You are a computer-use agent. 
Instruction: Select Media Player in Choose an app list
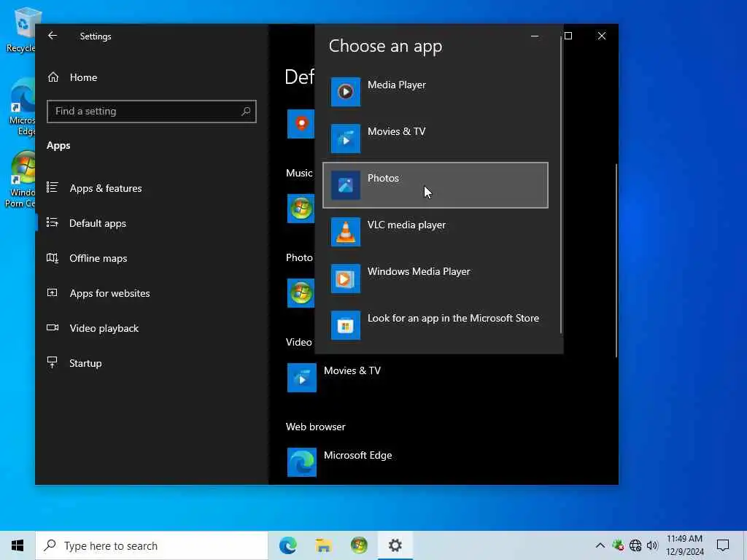[436, 91]
